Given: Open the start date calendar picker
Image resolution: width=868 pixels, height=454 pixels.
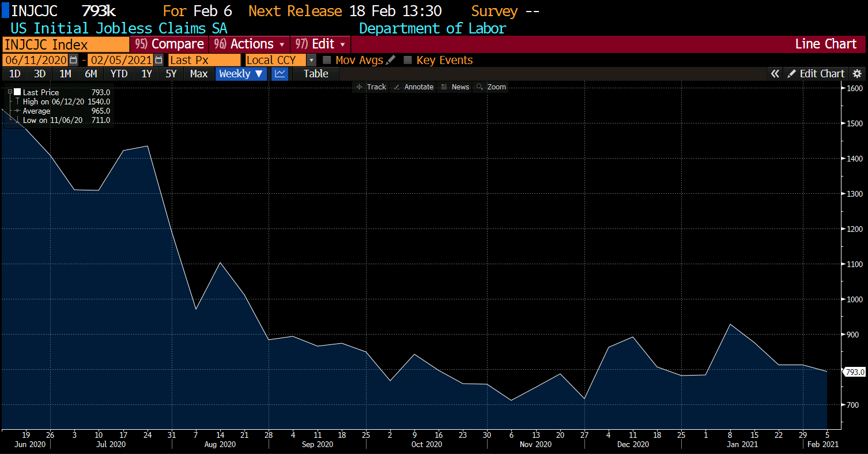Looking at the screenshot, I should click(x=73, y=60).
